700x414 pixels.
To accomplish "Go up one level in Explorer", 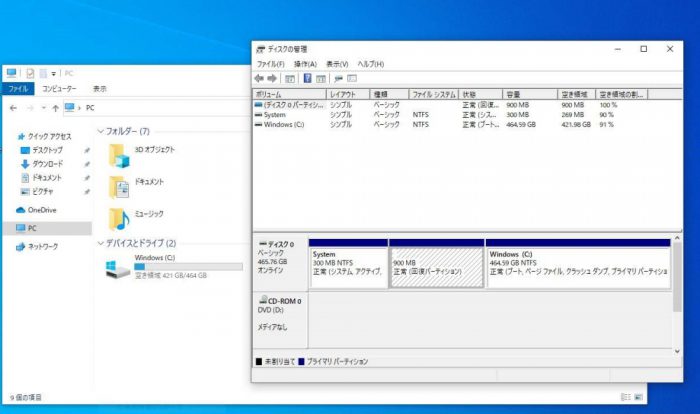I will [x=55, y=108].
